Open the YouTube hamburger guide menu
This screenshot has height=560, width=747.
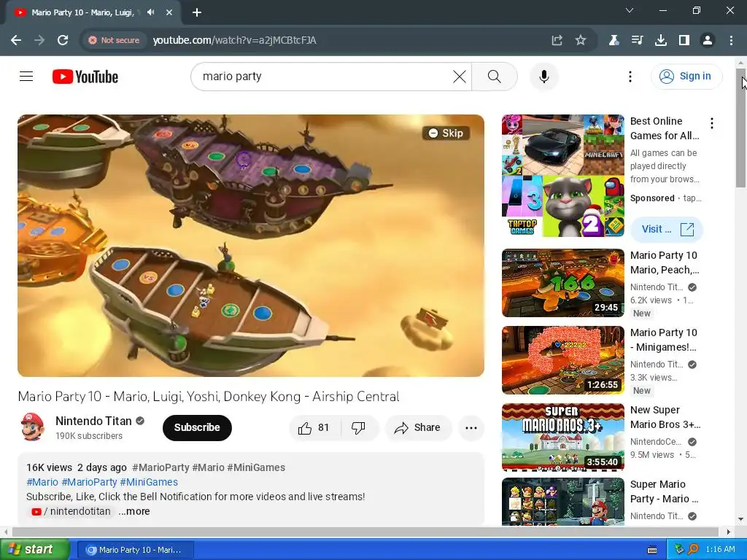tap(26, 76)
